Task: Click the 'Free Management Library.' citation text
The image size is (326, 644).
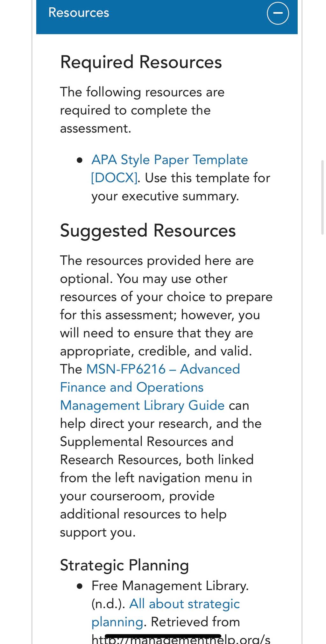Action: coord(170,586)
